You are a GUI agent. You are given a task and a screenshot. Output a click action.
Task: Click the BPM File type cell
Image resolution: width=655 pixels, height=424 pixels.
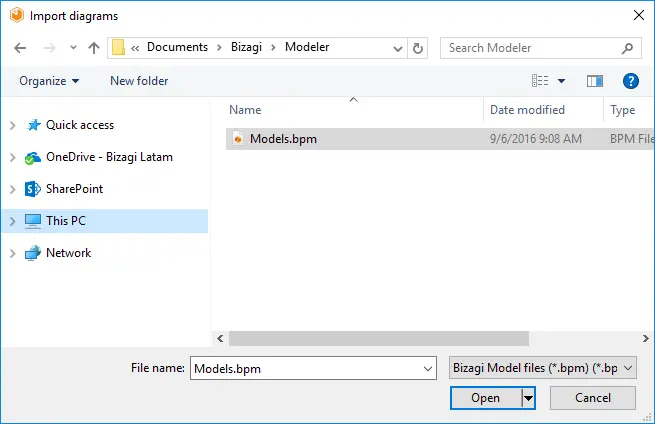tap(632, 139)
